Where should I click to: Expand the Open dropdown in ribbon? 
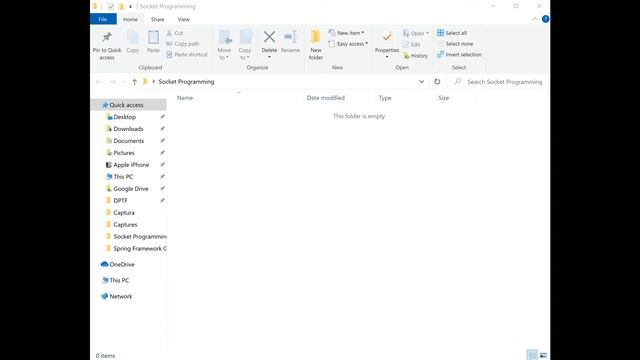click(416, 33)
